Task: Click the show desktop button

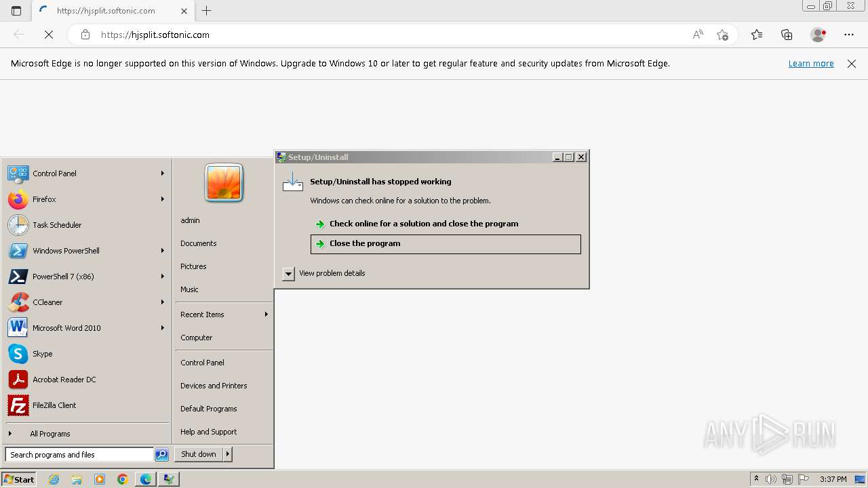Action: tap(860, 479)
